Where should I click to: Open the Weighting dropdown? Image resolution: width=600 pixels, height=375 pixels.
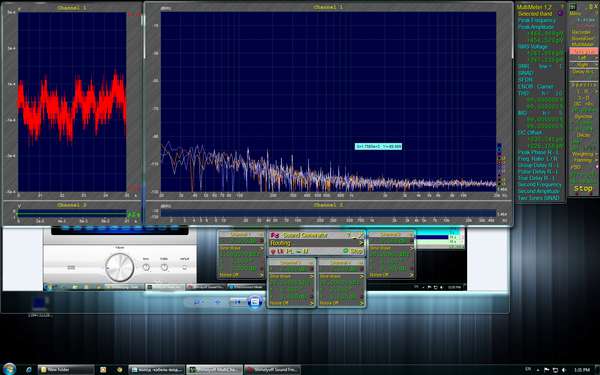click(584, 154)
